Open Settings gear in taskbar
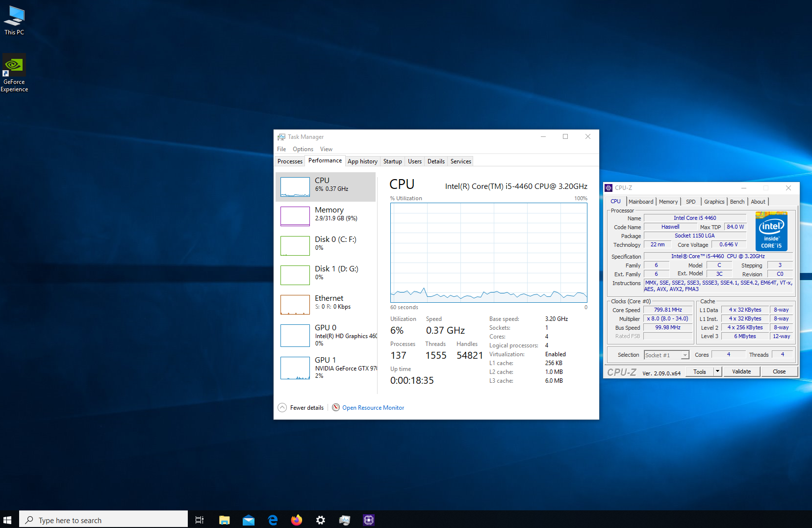The height and width of the screenshot is (528, 812). point(321,520)
